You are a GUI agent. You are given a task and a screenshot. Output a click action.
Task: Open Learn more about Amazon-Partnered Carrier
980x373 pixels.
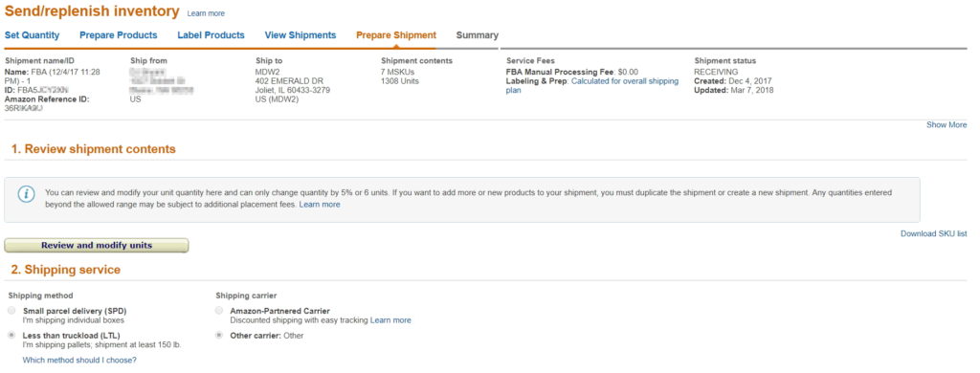coord(390,319)
